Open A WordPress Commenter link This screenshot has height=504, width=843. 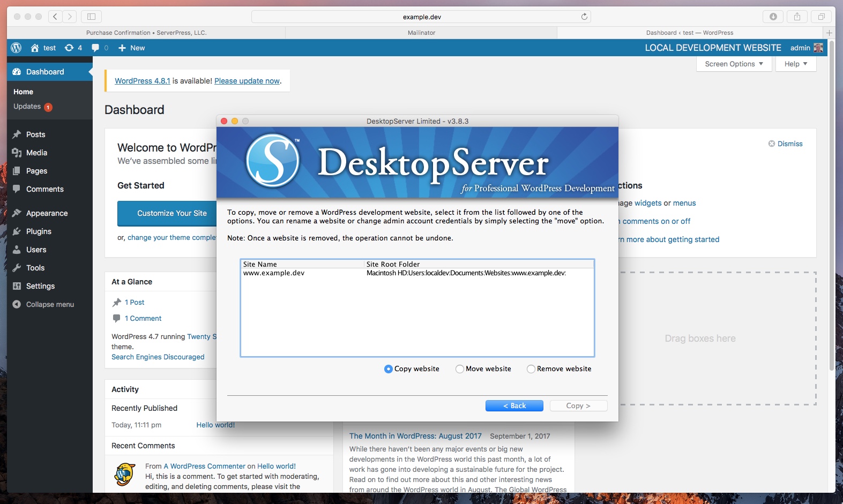[x=205, y=466]
